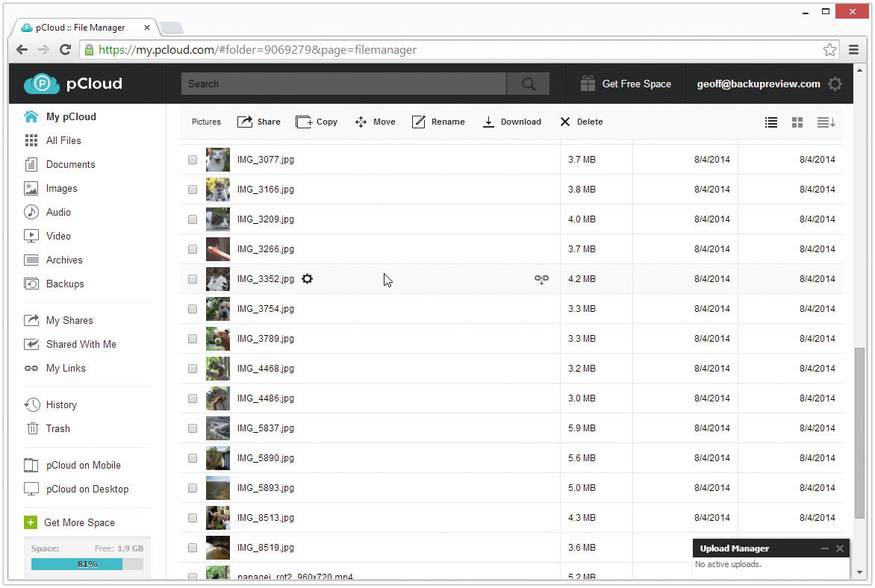Open the Pictures breadcrumb folder
Screen dimensions: 875x588
pos(206,122)
